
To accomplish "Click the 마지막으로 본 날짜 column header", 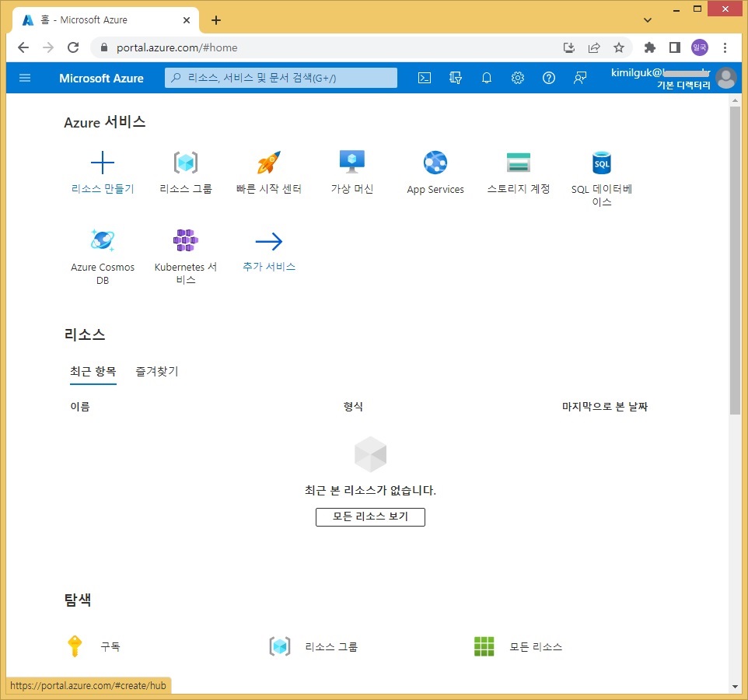I will (604, 407).
